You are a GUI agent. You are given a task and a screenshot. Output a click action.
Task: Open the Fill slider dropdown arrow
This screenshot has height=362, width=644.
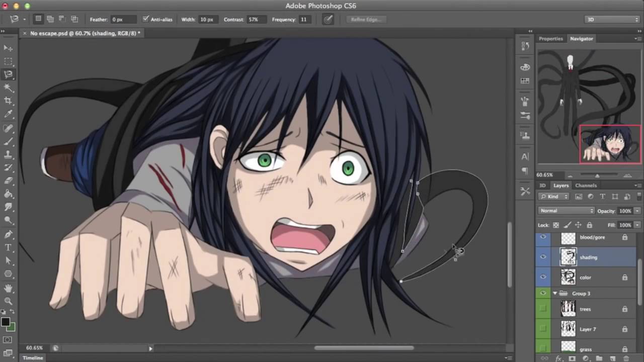pyautogui.click(x=637, y=225)
